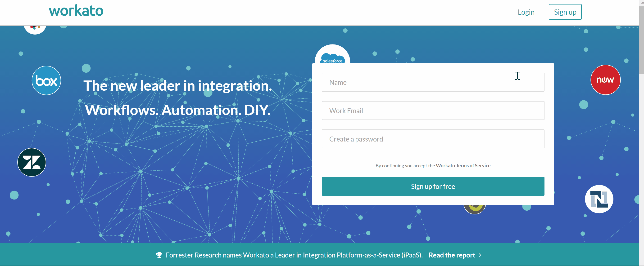
Task: Focus the Name input field
Action: 433,82
